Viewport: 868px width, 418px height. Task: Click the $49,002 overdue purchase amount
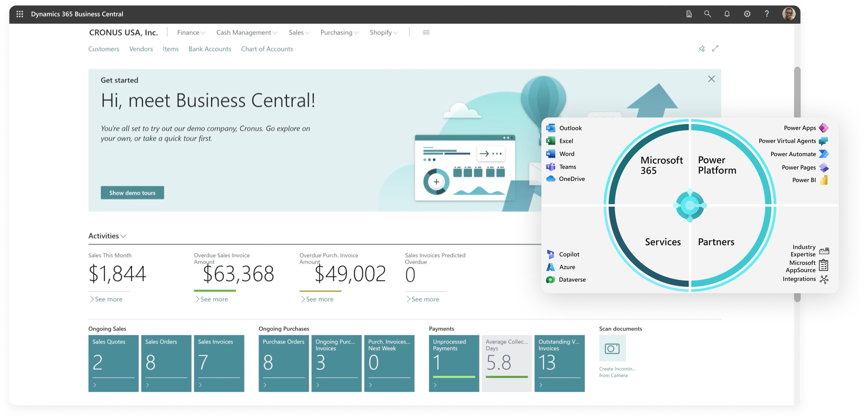click(350, 274)
